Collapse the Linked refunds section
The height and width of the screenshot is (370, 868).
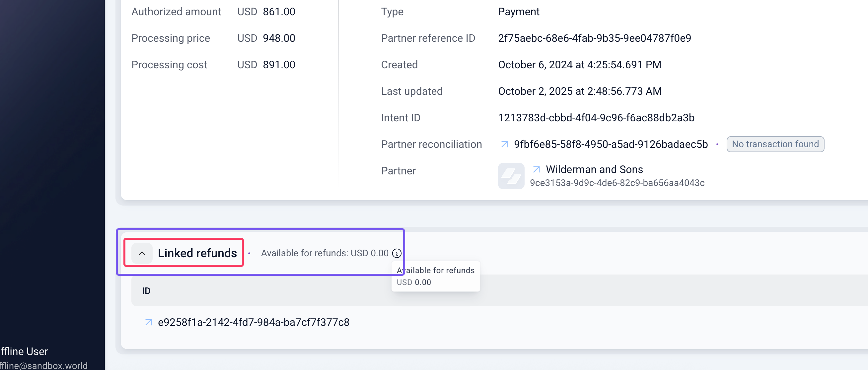click(x=142, y=253)
